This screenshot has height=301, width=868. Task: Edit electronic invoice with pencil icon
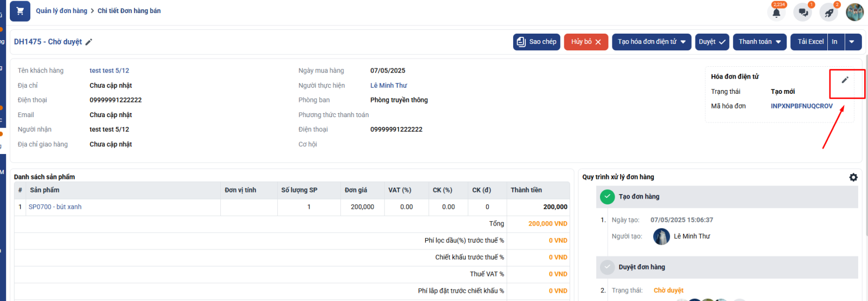tap(845, 80)
